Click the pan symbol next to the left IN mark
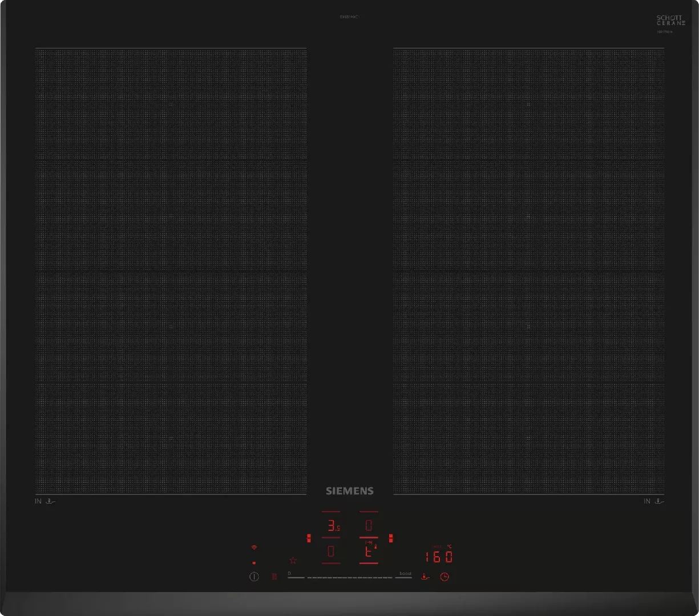Viewport: 699px width, 616px height. (x=51, y=501)
